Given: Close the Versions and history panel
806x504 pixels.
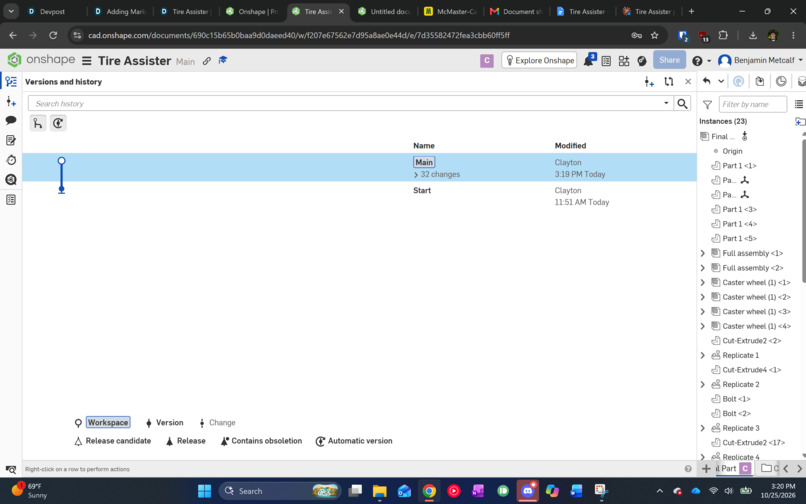Looking at the screenshot, I should click(x=688, y=82).
